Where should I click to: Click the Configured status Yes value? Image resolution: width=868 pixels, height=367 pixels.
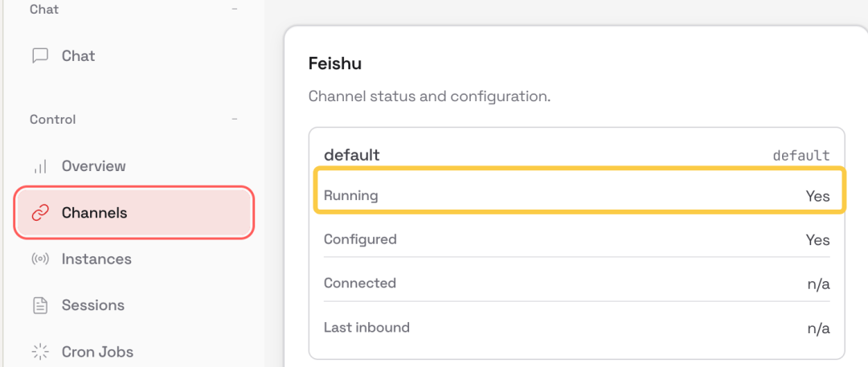click(x=817, y=240)
